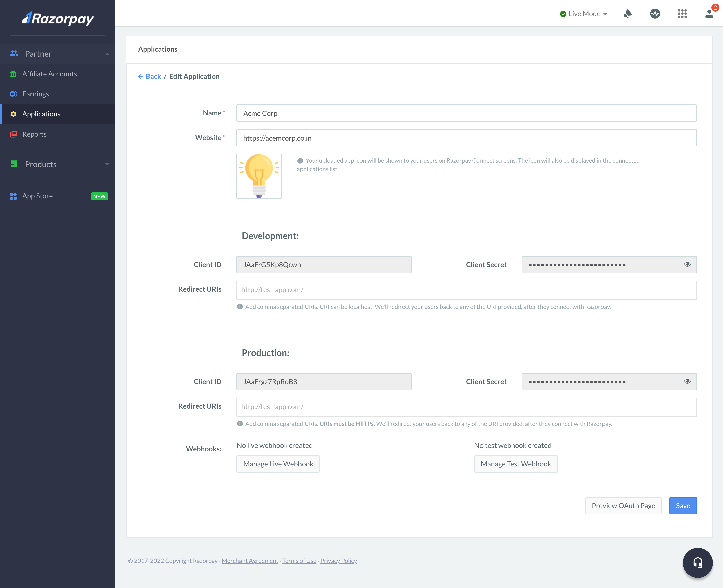Click the Applications settings icon
This screenshot has width=723, height=588.
pyautogui.click(x=14, y=113)
